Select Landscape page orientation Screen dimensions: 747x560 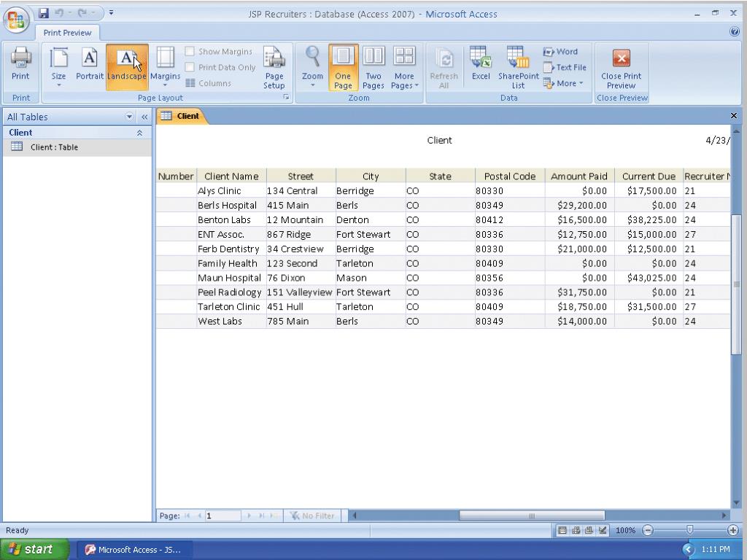[x=127, y=66]
